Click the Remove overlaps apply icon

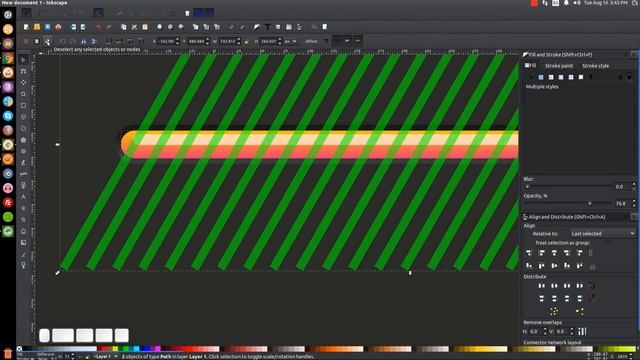582,331
